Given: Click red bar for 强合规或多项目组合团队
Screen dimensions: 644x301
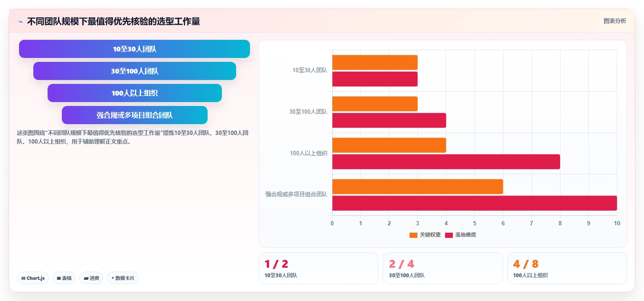Looking at the screenshot, I should coord(474,203).
